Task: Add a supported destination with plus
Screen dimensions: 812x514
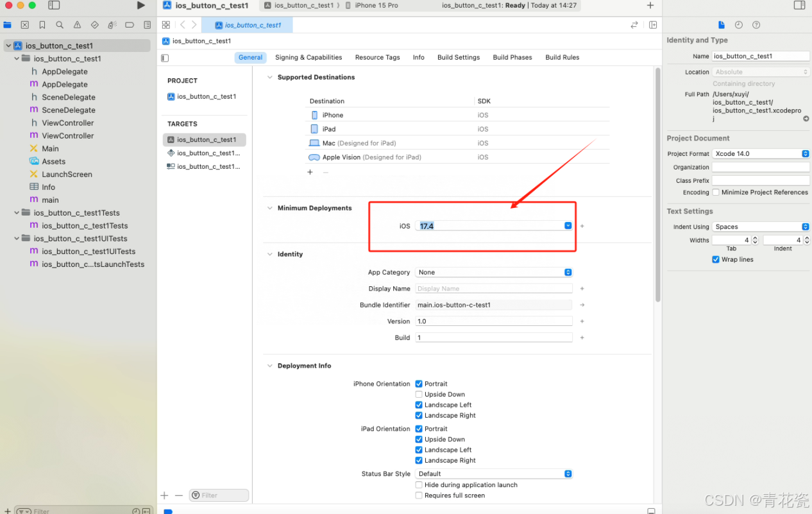Action: pyautogui.click(x=310, y=172)
